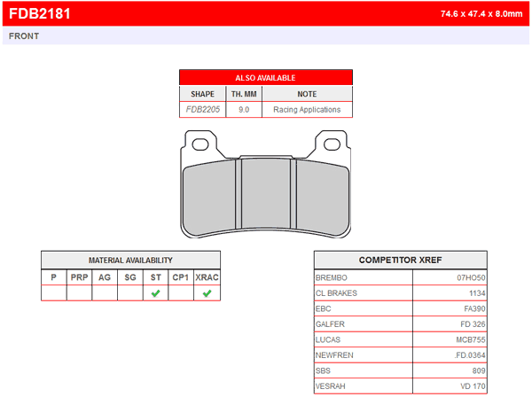The width and height of the screenshot is (532, 397).
Task: Click the COMPETITOR XREF header
Action: click(401, 260)
